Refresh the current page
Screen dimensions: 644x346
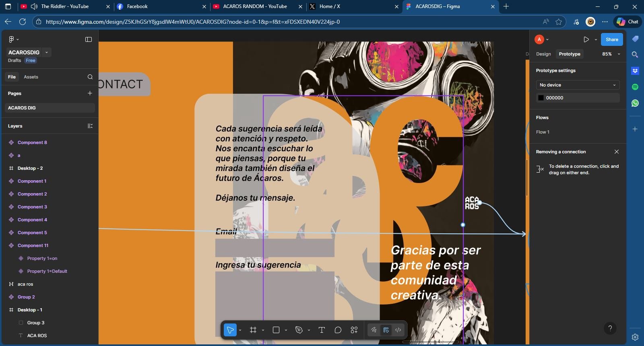coord(23,22)
